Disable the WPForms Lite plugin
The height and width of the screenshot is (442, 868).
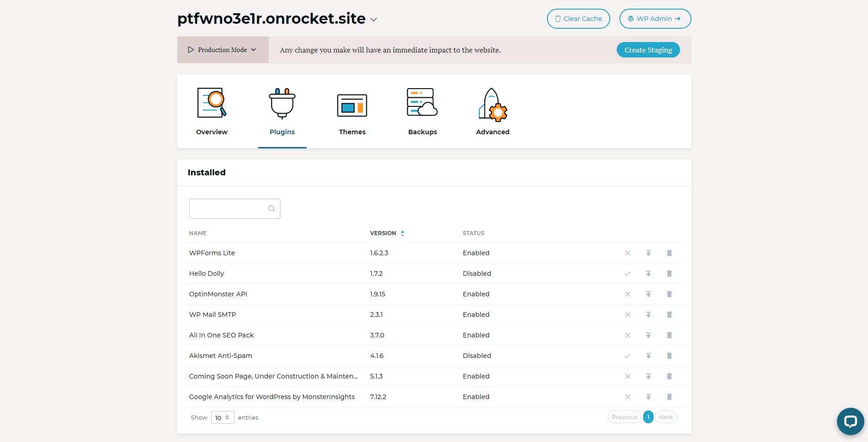628,253
